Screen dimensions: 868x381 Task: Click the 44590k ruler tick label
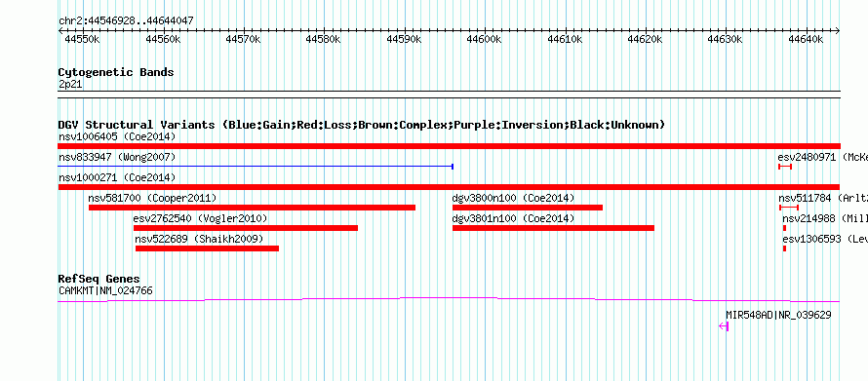405,39
